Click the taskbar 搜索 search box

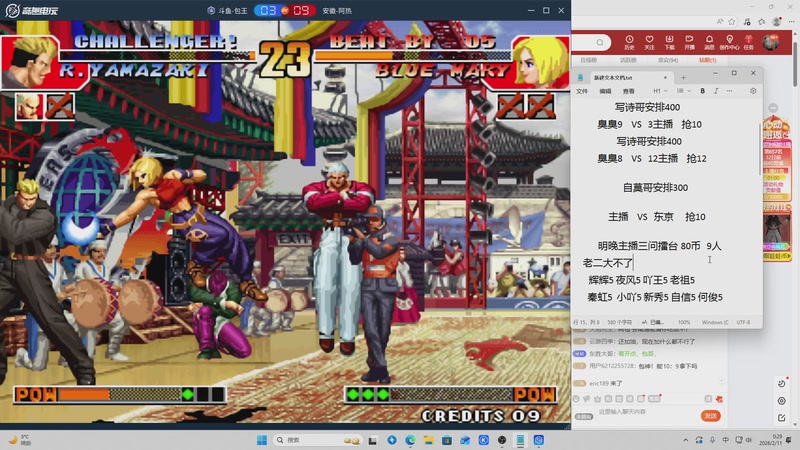click(317, 440)
